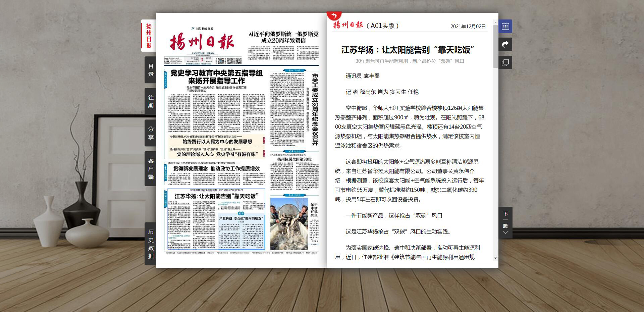Screen dimensions: 644x312
Task: Open the 客户端 client tab
Action: (x=151, y=168)
